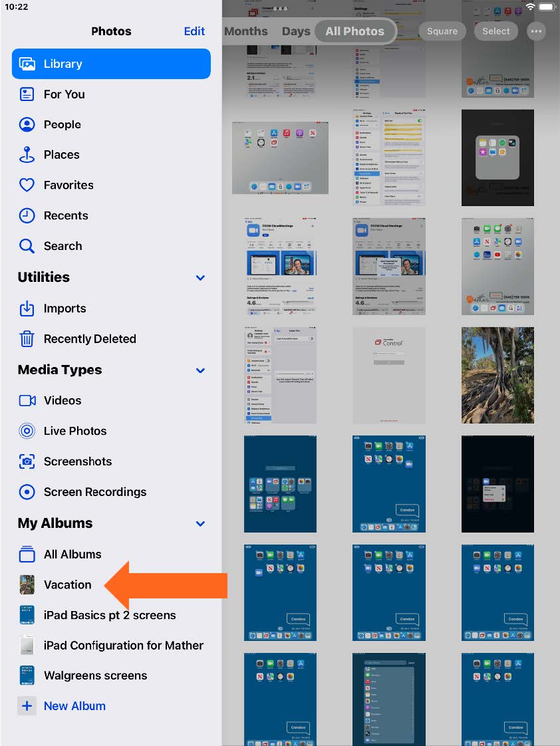This screenshot has height=746, width=560.
Task: Open the iPad Basics pt 2 screens album
Action: (x=110, y=615)
